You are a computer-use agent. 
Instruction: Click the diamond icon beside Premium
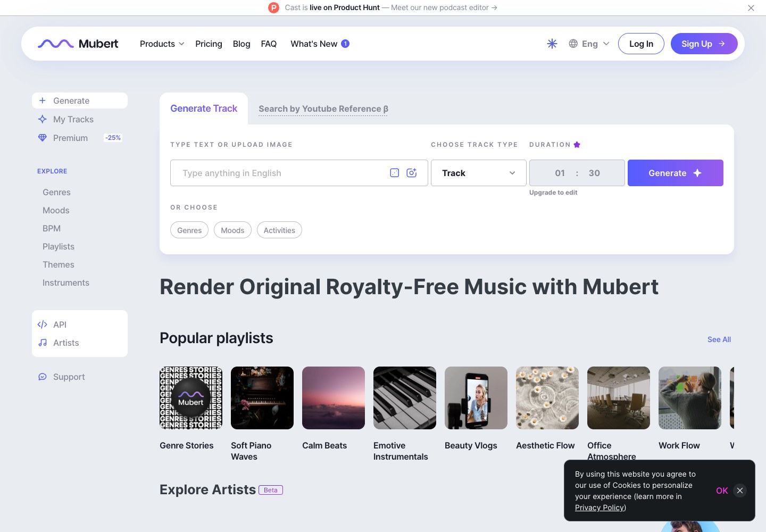pos(43,138)
